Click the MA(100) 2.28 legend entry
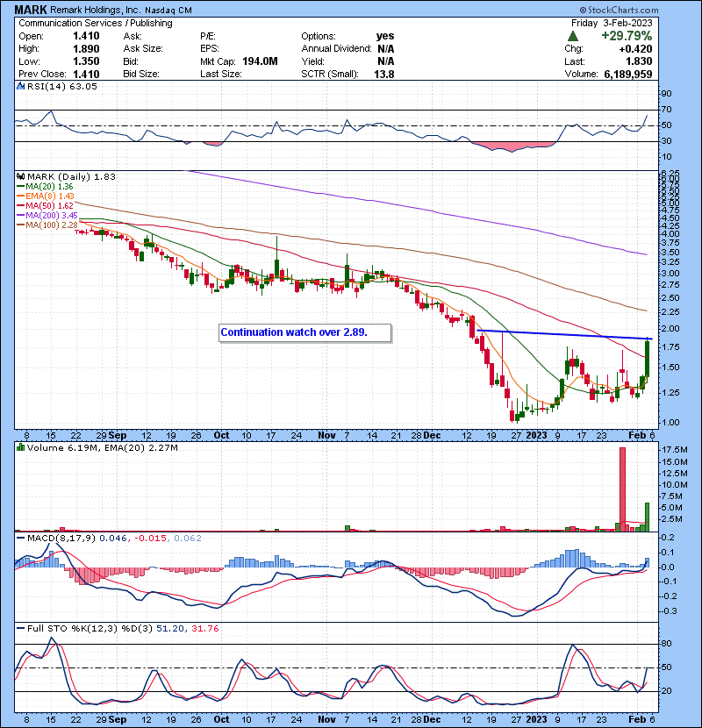Image resolution: width=702 pixels, height=728 pixels. point(47,225)
